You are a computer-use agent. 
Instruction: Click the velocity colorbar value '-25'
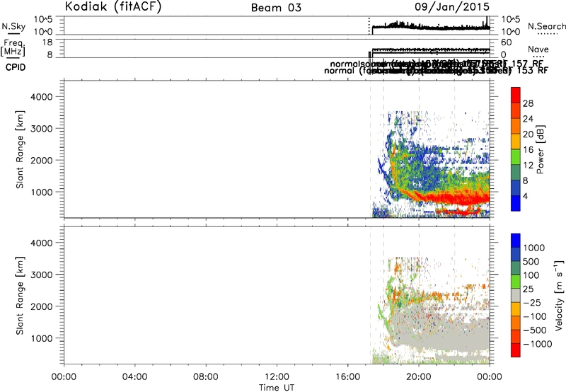point(532,302)
